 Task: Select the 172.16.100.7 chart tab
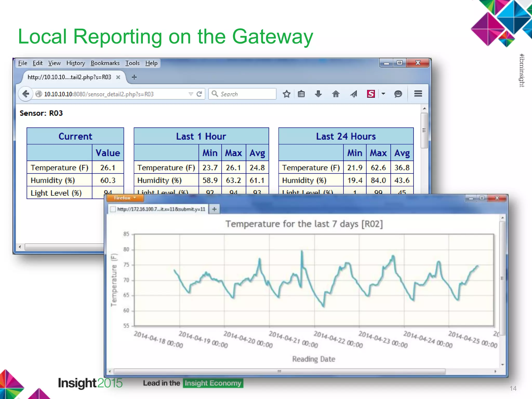tap(158, 209)
